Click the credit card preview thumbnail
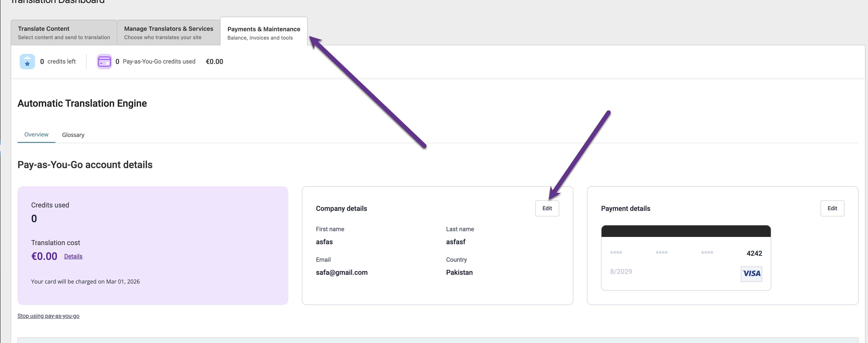The height and width of the screenshot is (343, 868). (686, 258)
